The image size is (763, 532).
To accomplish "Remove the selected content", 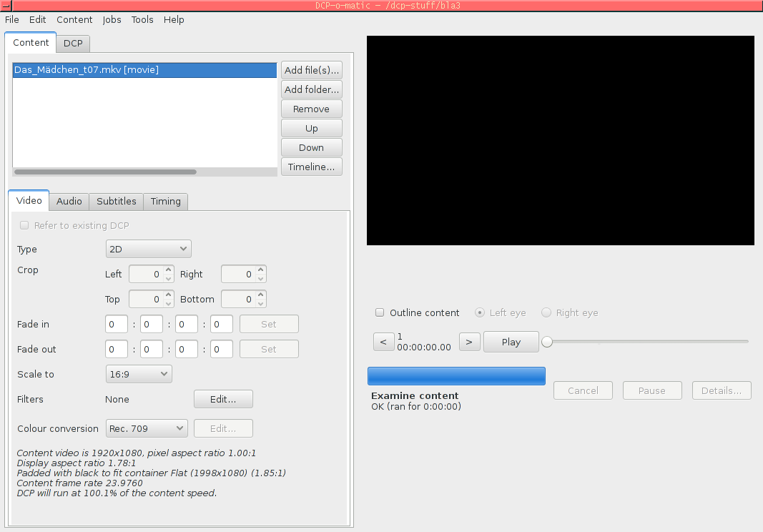I will [312, 109].
